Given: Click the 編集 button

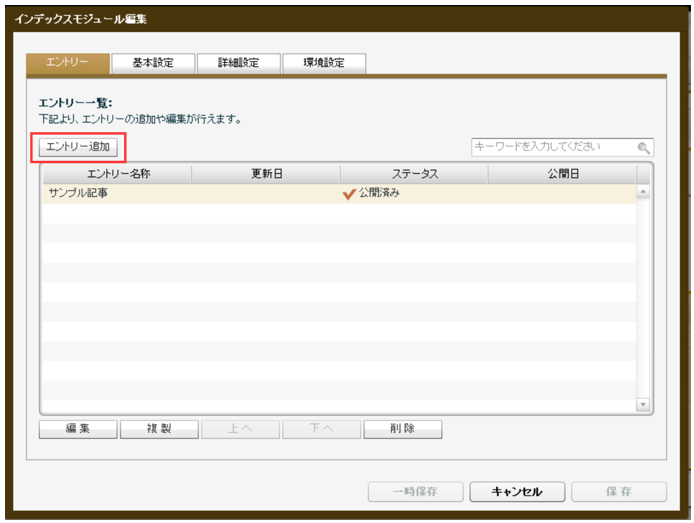Looking at the screenshot, I should tap(78, 429).
